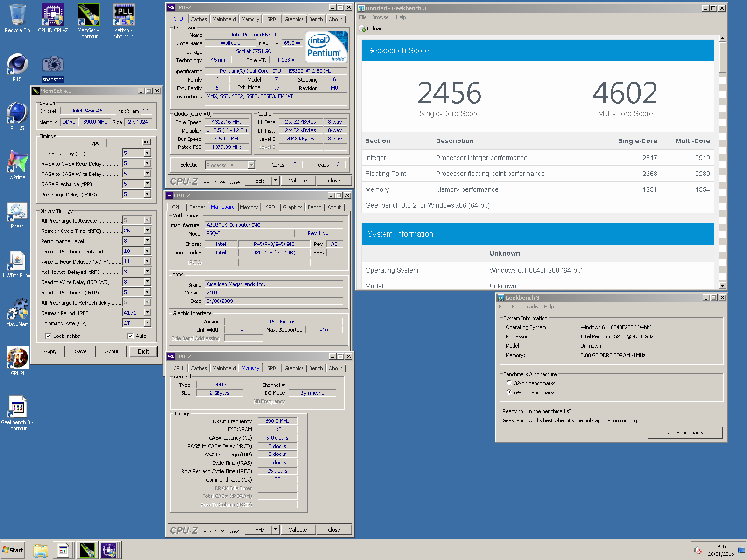
Task: Click the Intel Pentium inside logo
Action: [x=326, y=47]
